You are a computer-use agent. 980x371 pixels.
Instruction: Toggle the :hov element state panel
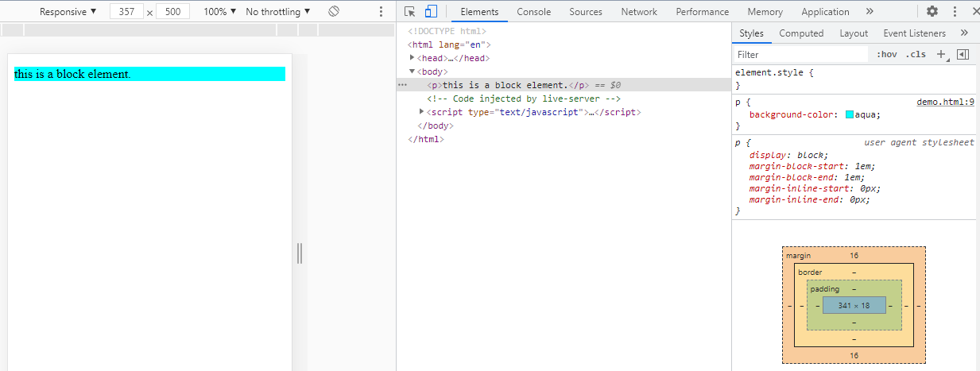pos(886,55)
